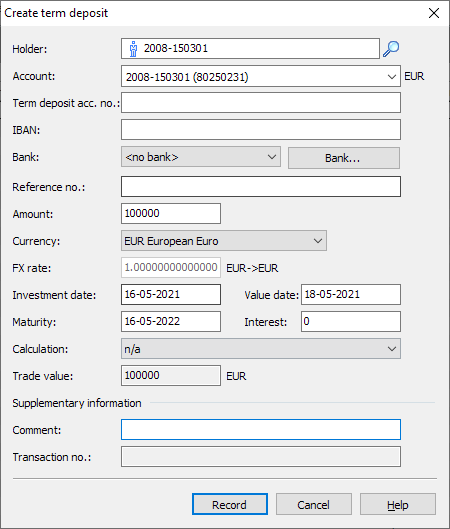This screenshot has width=450, height=529.
Task: Select the Reference no. text box
Action: [x=261, y=187]
